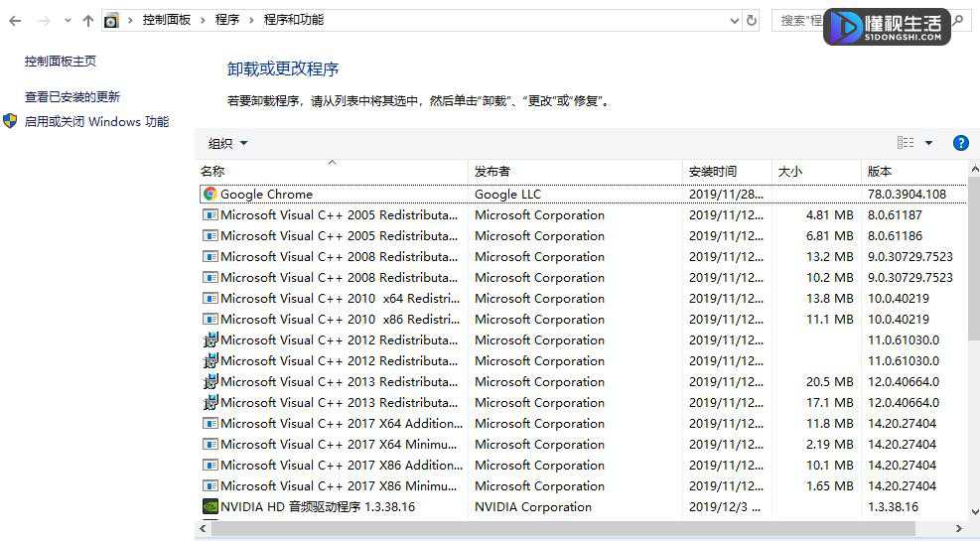Screen dimensions: 980x541
Task: Select Microsoft Visual C++ 2010 x64 Redistri name
Action: (x=340, y=298)
